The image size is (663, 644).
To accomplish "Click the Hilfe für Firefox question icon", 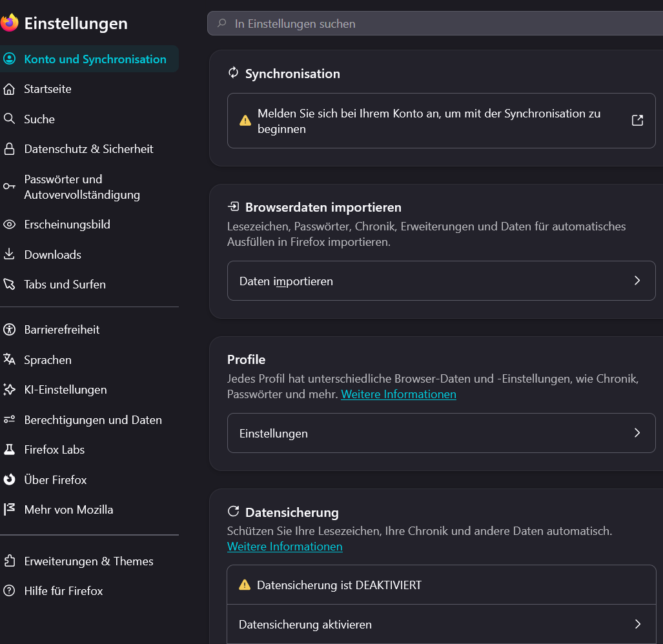I will [9, 590].
